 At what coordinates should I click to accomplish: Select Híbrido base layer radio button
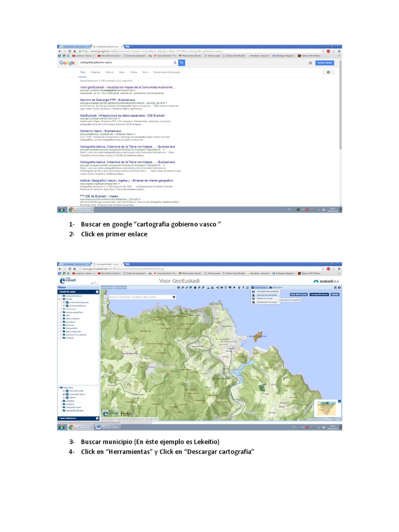[64, 397]
